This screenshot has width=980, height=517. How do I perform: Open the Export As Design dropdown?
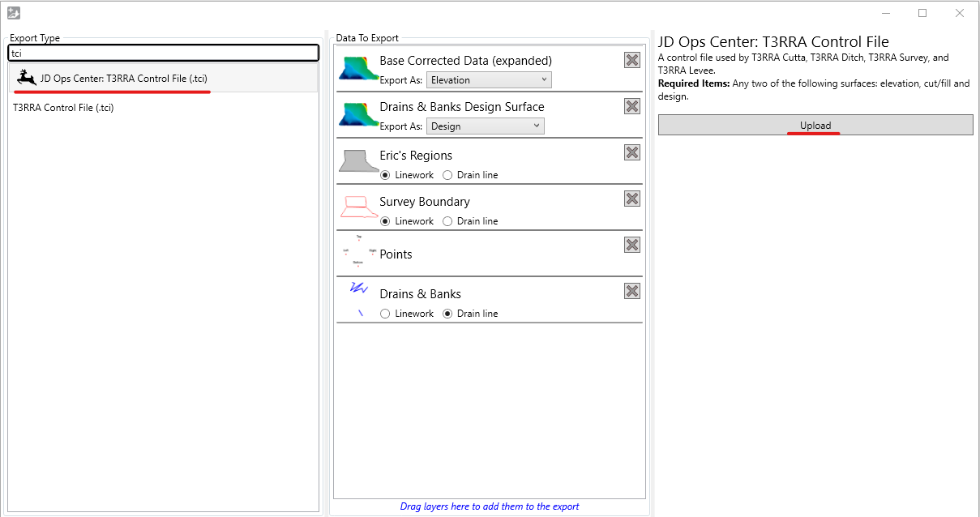486,126
